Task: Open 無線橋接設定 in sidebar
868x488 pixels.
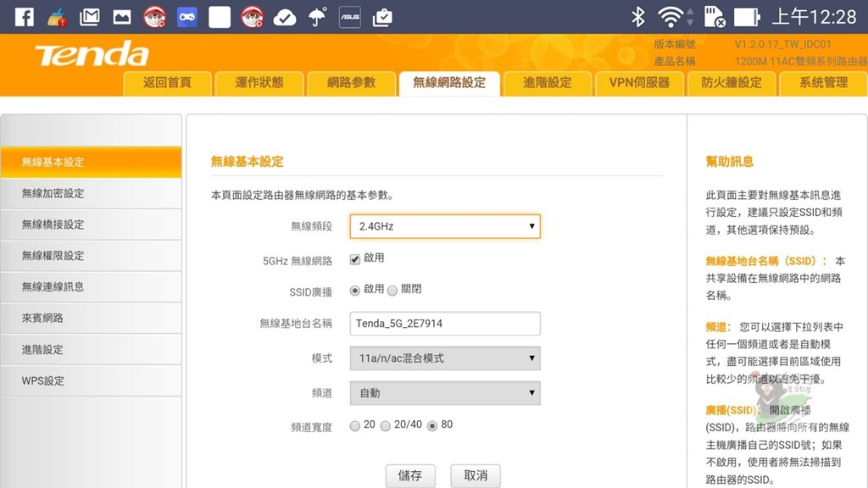Action: [92, 225]
